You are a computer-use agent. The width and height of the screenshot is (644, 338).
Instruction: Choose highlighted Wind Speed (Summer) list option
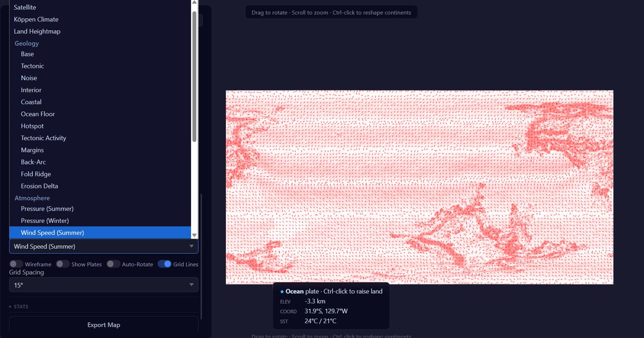(x=100, y=233)
